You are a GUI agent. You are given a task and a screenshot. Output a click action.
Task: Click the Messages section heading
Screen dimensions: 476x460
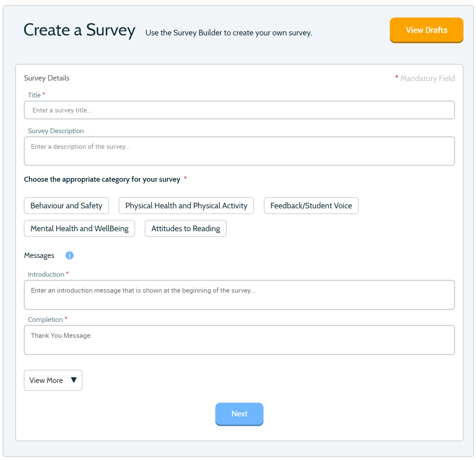click(39, 256)
